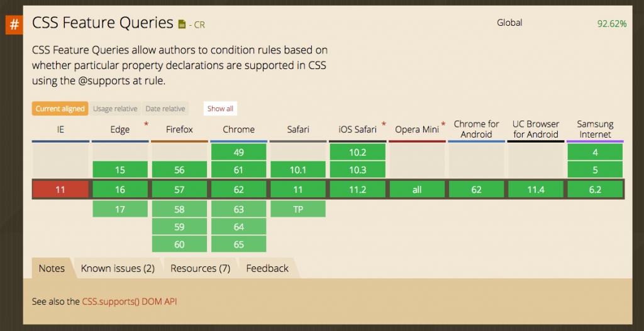644x331 pixels.
Task: Click the iOS Safari column header
Action: tap(357, 129)
